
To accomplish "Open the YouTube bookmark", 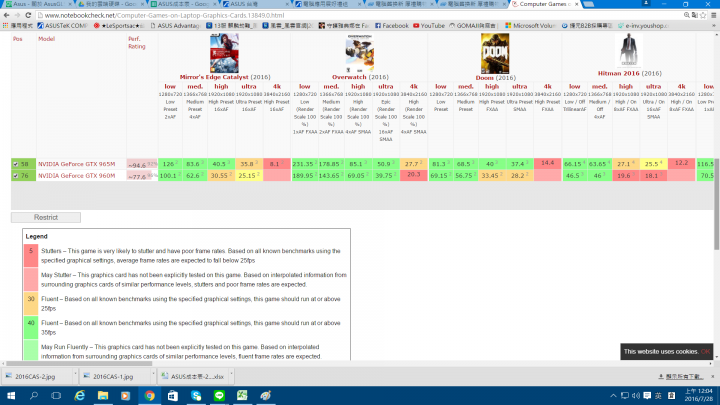I will (x=429, y=26).
